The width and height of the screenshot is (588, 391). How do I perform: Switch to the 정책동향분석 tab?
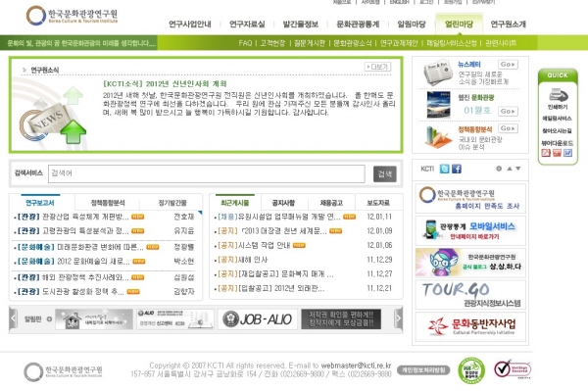pyautogui.click(x=108, y=203)
